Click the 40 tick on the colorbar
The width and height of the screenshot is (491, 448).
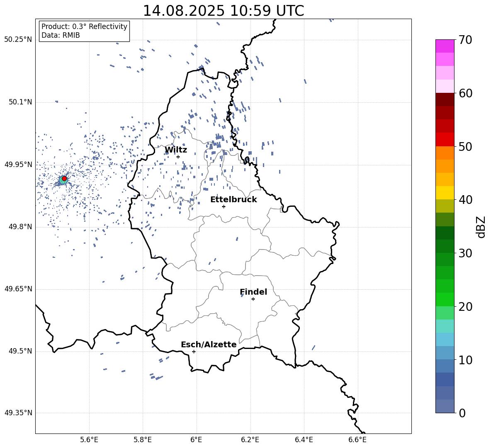pos(465,200)
